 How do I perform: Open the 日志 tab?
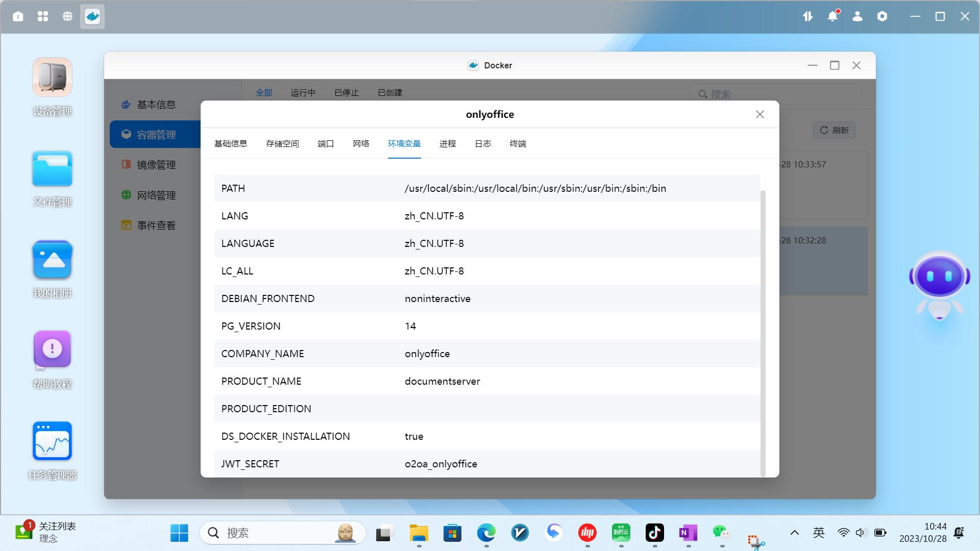483,144
